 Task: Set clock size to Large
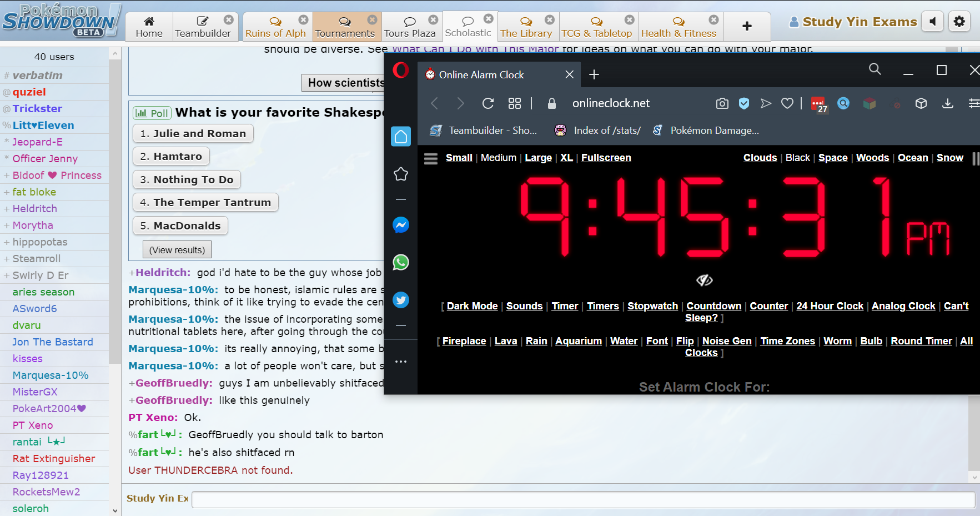tap(538, 158)
